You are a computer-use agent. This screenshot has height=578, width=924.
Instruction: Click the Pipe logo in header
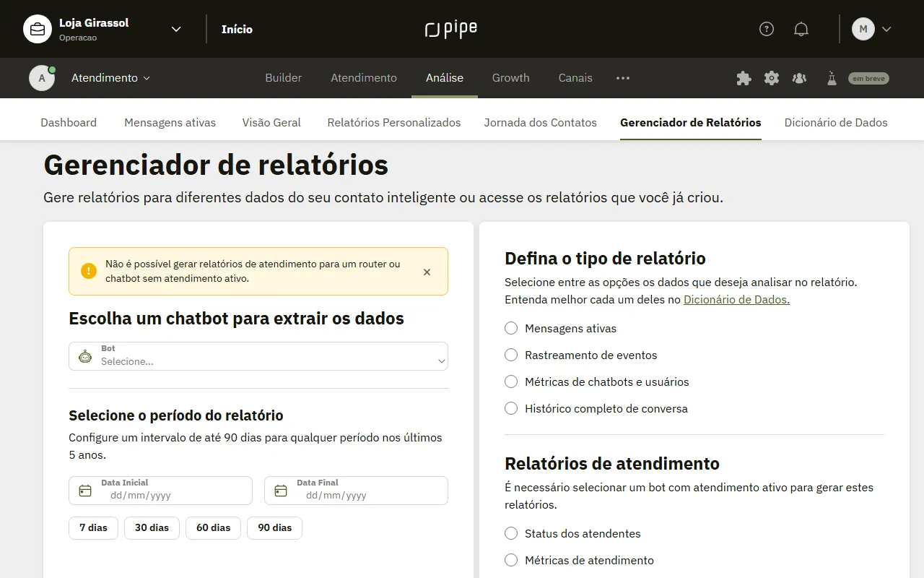point(451,29)
